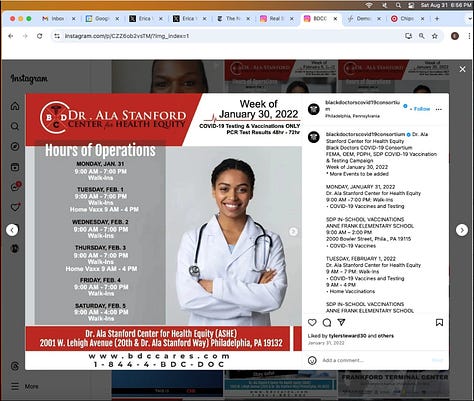Like the post with heart icon
The height and width of the screenshot is (401, 474).
[x=312, y=322]
